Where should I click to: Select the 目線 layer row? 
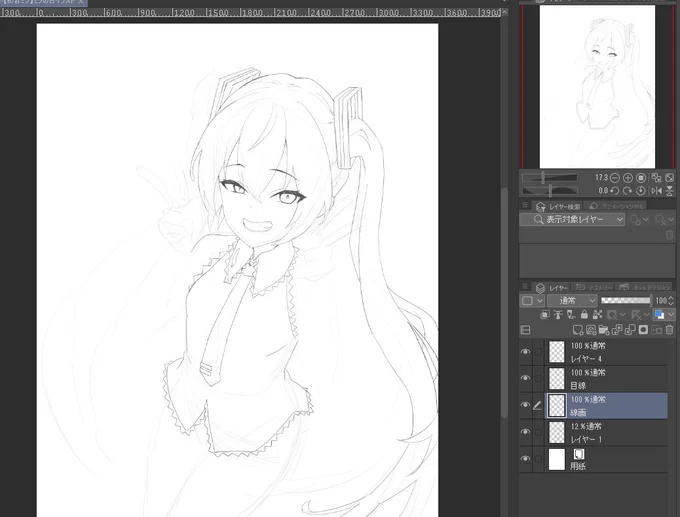606,379
